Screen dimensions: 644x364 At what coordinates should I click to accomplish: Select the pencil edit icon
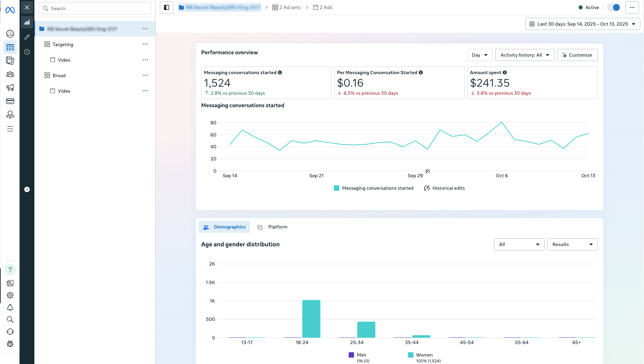coord(27,37)
